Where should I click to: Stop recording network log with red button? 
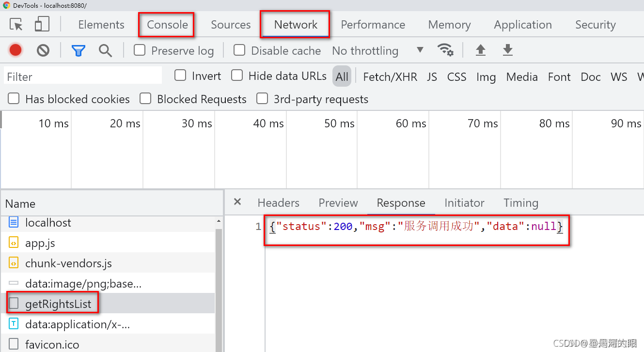click(x=16, y=50)
